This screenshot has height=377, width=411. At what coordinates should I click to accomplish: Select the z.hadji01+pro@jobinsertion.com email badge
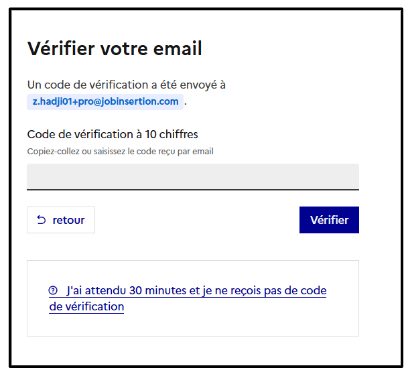tap(105, 102)
